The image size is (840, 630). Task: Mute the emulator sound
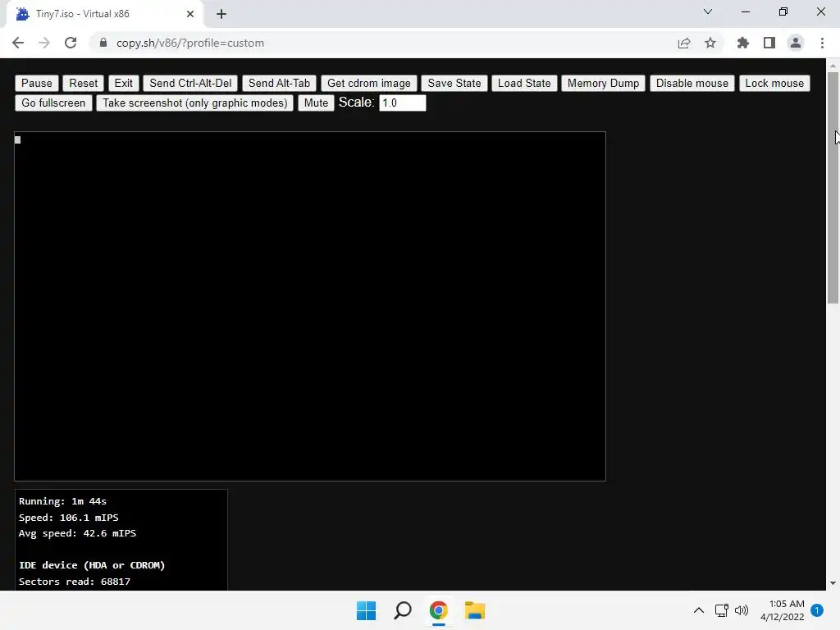316,103
